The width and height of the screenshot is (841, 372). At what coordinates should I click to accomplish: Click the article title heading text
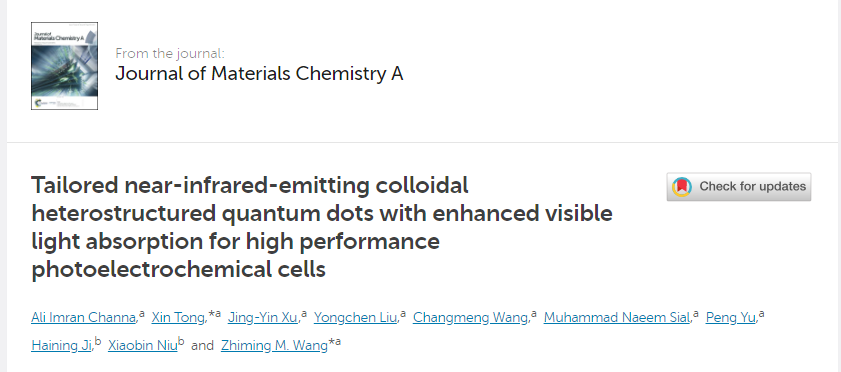tap(322, 227)
